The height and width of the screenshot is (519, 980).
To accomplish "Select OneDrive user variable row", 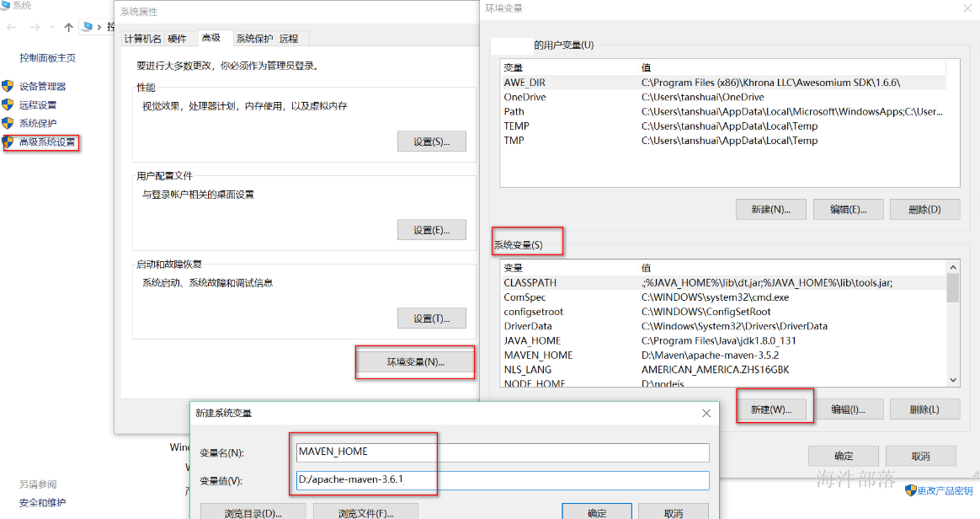I will point(724,97).
